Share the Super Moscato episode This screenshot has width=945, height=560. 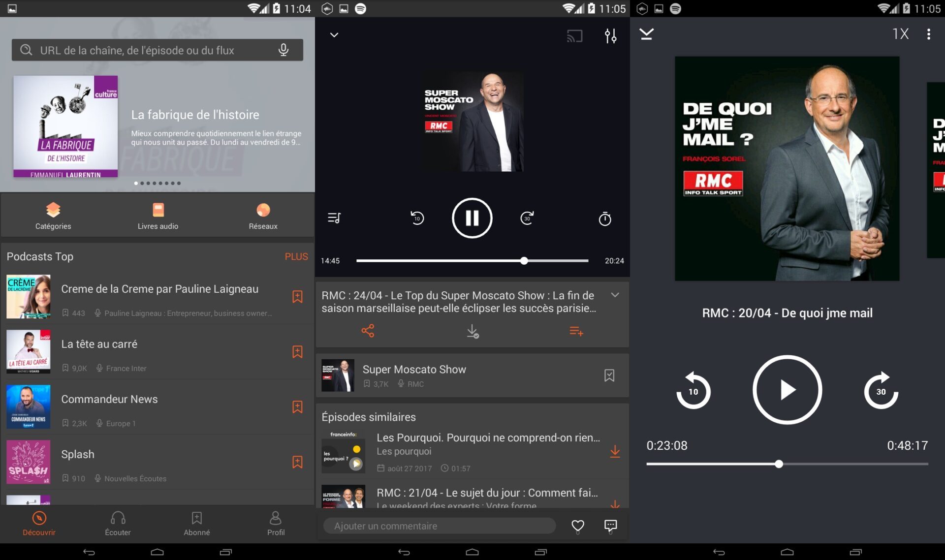(368, 331)
